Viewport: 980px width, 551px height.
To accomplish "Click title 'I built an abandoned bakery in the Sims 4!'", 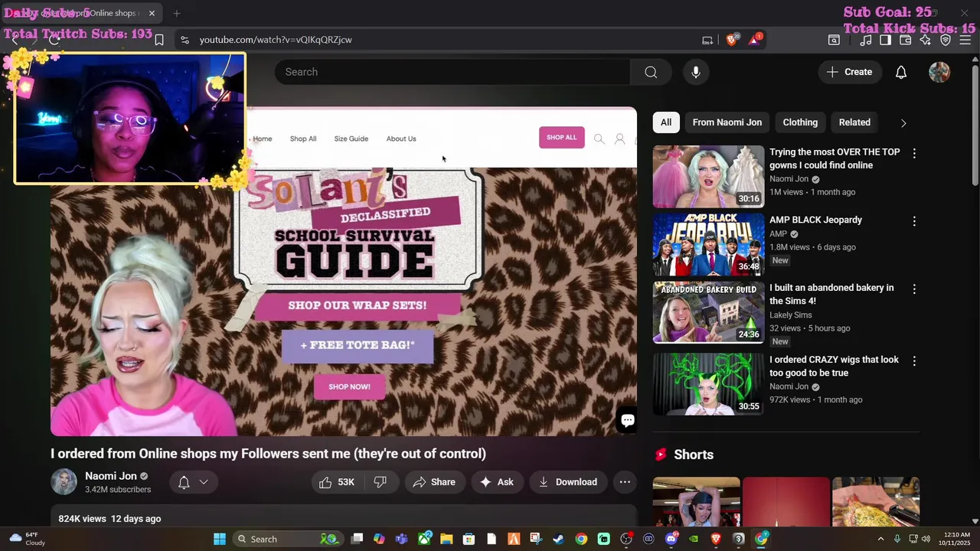I will (x=831, y=295).
